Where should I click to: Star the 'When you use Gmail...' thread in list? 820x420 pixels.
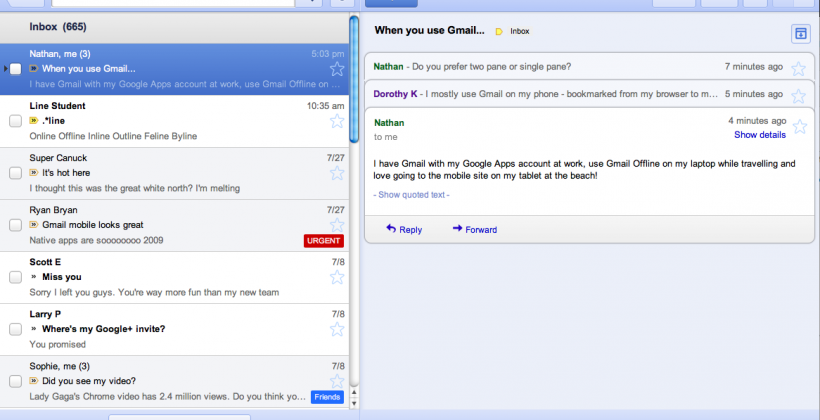pyautogui.click(x=337, y=69)
